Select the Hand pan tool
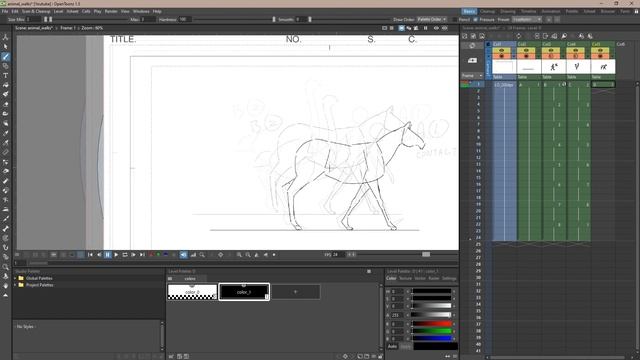Screen dimensions: 640x360 [x=5, y=286]
